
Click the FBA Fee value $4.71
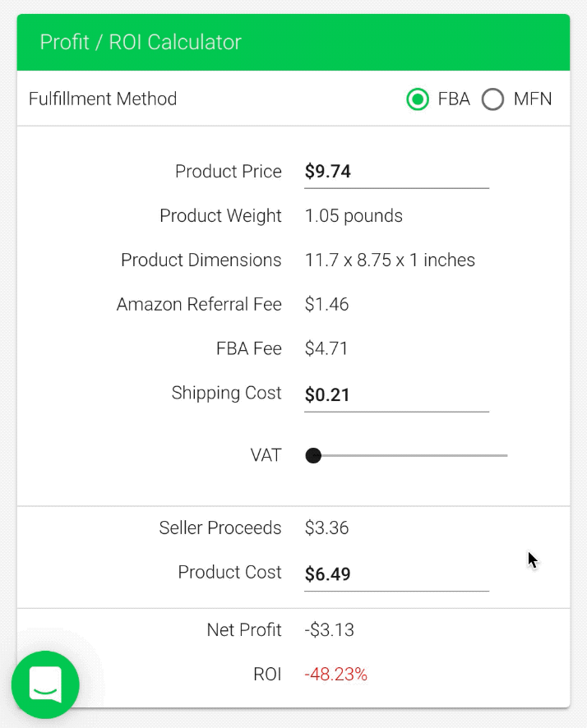coord(326,349)
